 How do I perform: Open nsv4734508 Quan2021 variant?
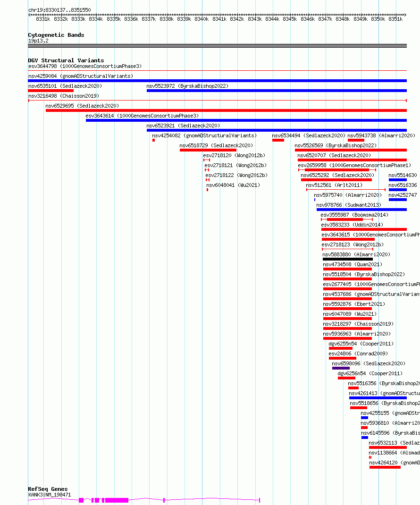click(x=353, y=264)
